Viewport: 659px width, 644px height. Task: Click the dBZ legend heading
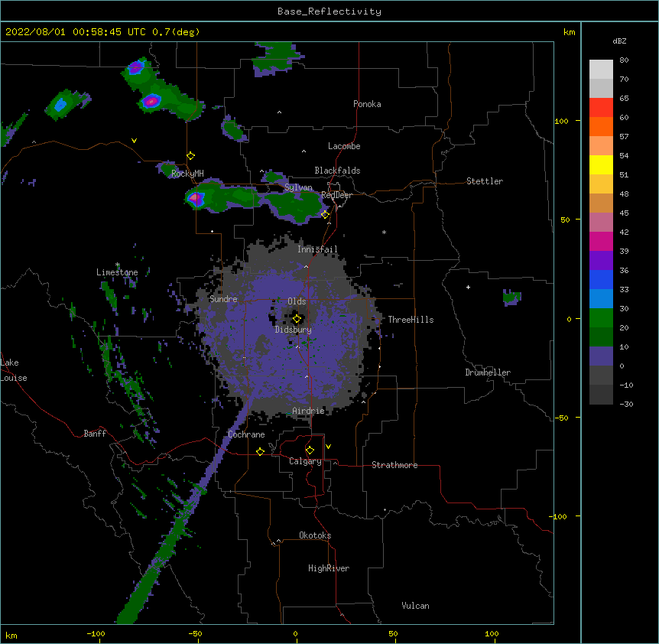click(619, 41)
